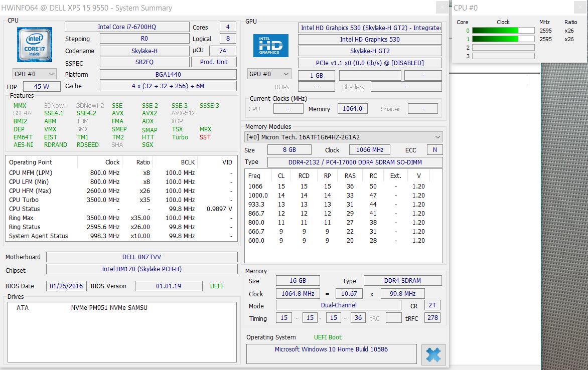Click the 01/25/2016 BIOS date field

click(66, 286)
